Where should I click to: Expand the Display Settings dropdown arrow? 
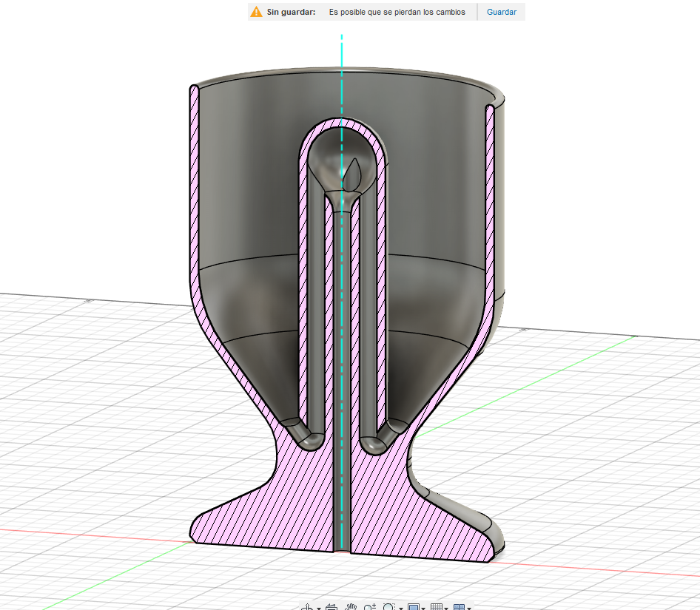point(423,609)
